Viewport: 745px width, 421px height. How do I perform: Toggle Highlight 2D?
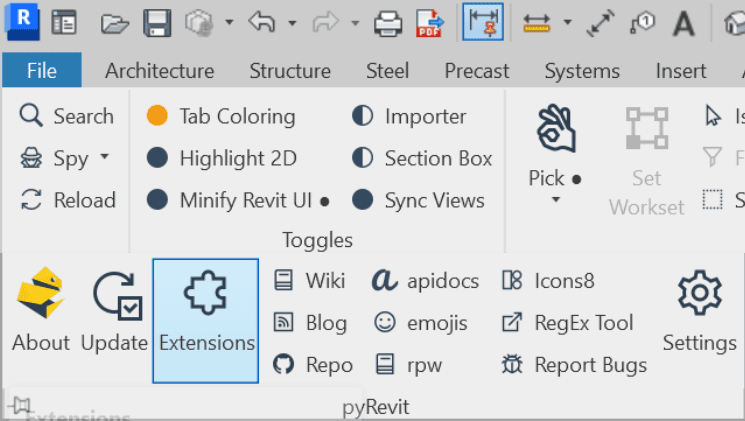(222, 158)
